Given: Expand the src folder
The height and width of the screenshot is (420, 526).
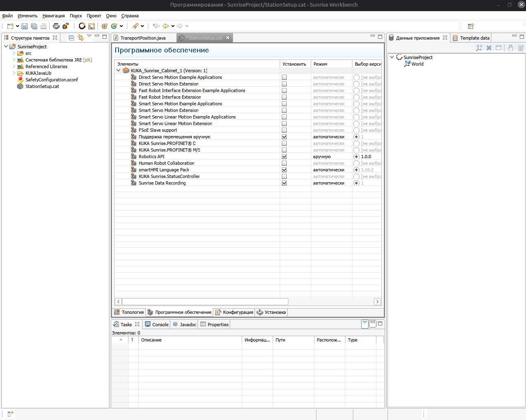Looking at the screenshot, I should pos(14,53).
